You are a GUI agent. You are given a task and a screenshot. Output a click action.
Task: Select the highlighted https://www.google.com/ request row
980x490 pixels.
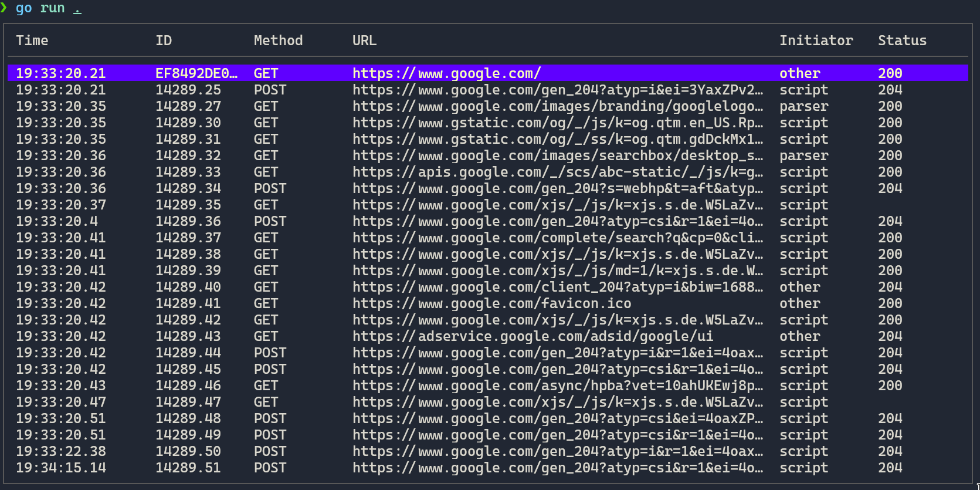[446, 73]
